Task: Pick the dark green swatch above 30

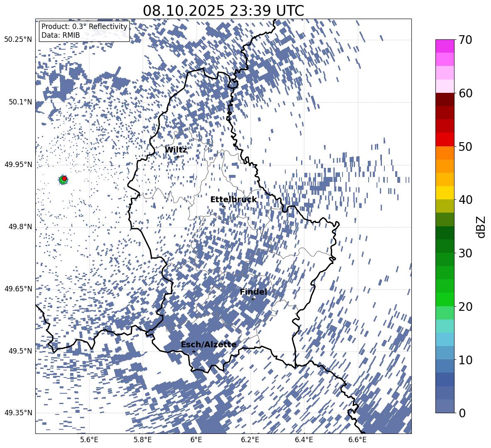Action: (x=445, y=246)
